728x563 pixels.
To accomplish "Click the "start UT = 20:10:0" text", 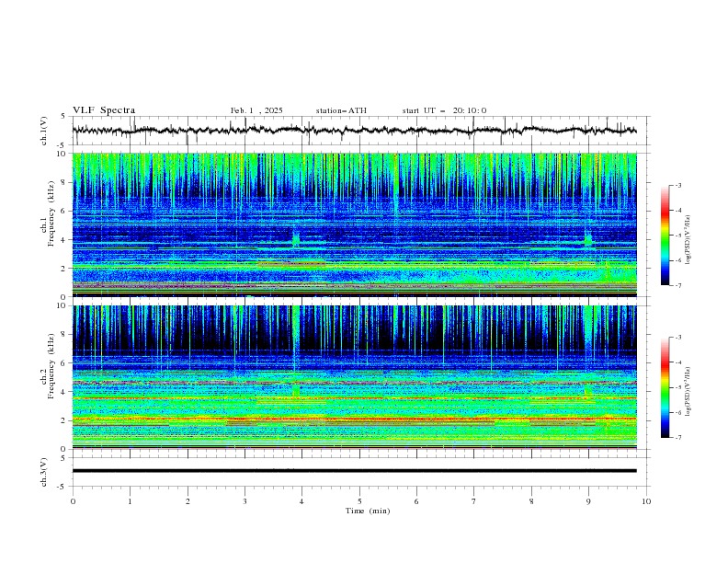I will coord(444,110).
